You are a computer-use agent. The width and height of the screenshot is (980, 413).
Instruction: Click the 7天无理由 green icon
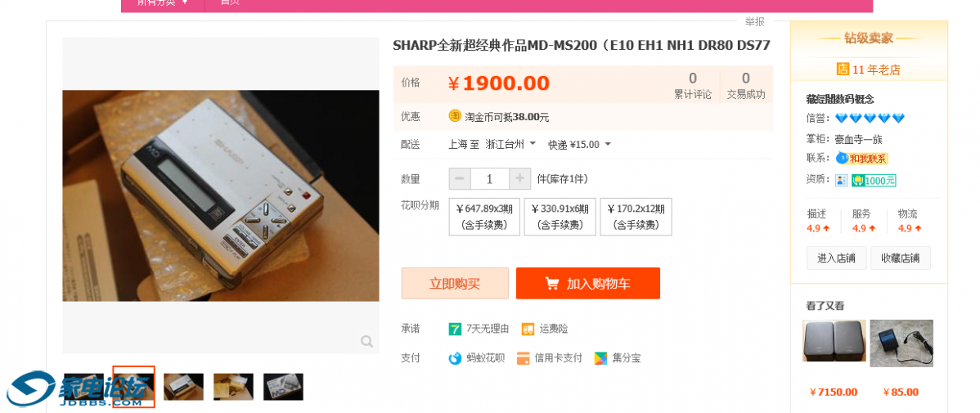pyautogui.click(x=455, y=329)
